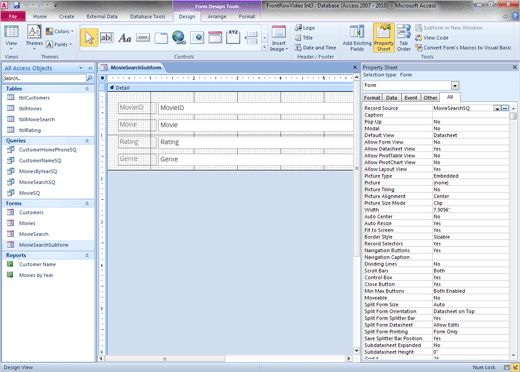Screen dimensions: 520x372
Task: Open the External Data tab
Action: click(x=102, y=16)
